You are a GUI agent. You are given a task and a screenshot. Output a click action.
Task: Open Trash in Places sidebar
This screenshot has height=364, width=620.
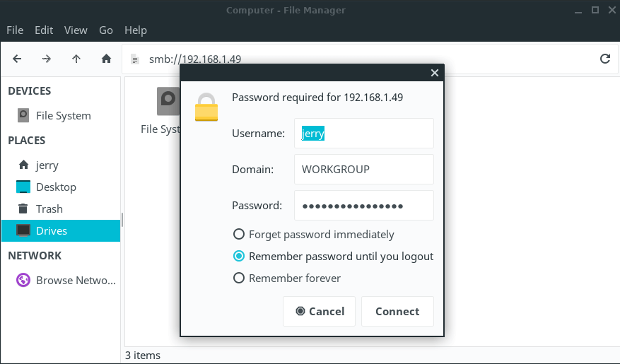point(49,209)
